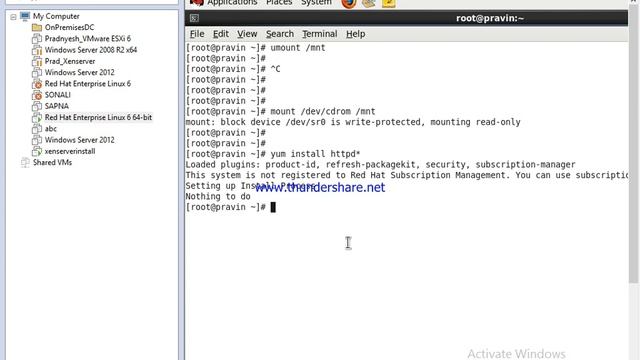Select Shared VMs entry

pyautogui.click(x=52, y=162)
